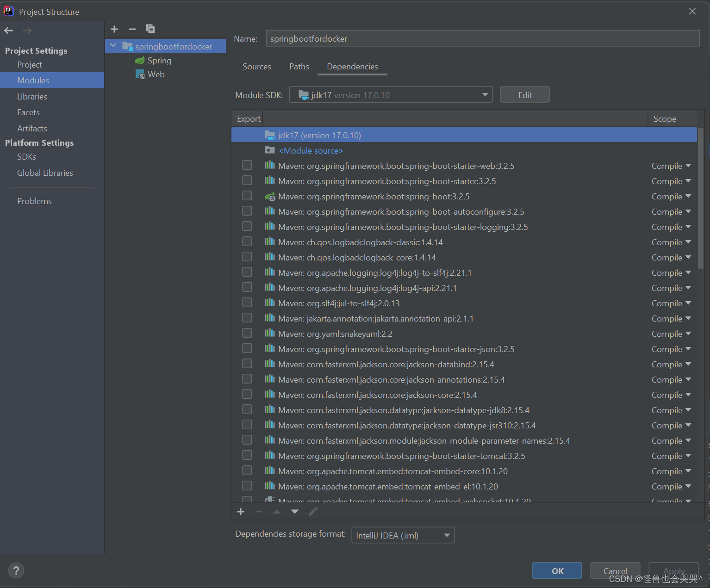Click library icon for tomcat-embed-core row
Image resolution: width=710 pixels, height=588 pixels.
pyautogui.click(x=270, y=470)
